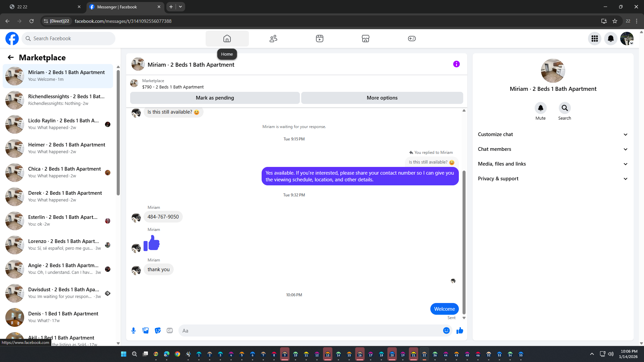Expand the Customize chat section
This screenshot has height=362, width=644.
pos(553,134)
